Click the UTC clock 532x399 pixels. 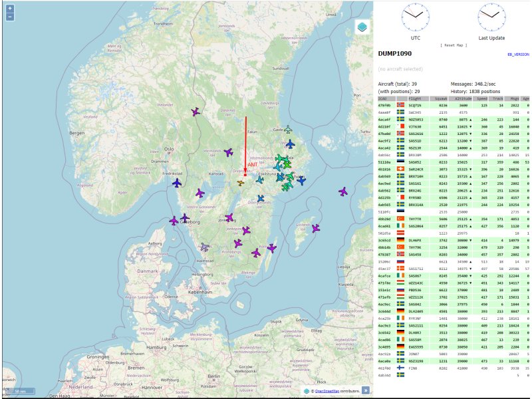[x=415, y=17]
